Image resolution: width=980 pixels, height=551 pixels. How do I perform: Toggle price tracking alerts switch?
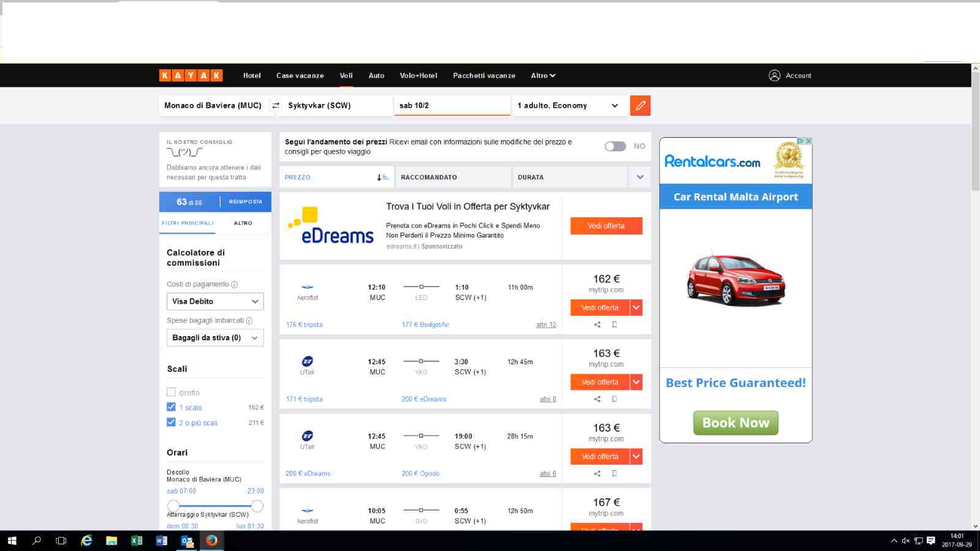click(616, 146)
